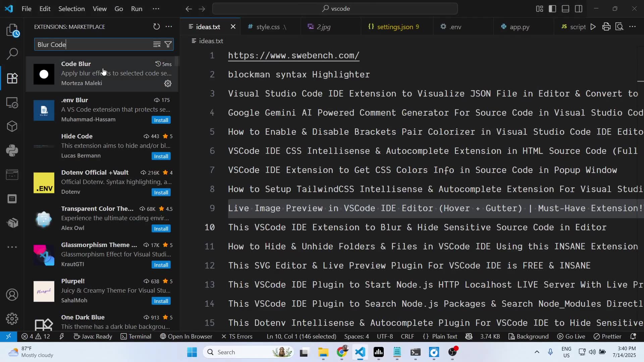
Task: Open remote window indicator in status bar
Action: pos(8,336)
